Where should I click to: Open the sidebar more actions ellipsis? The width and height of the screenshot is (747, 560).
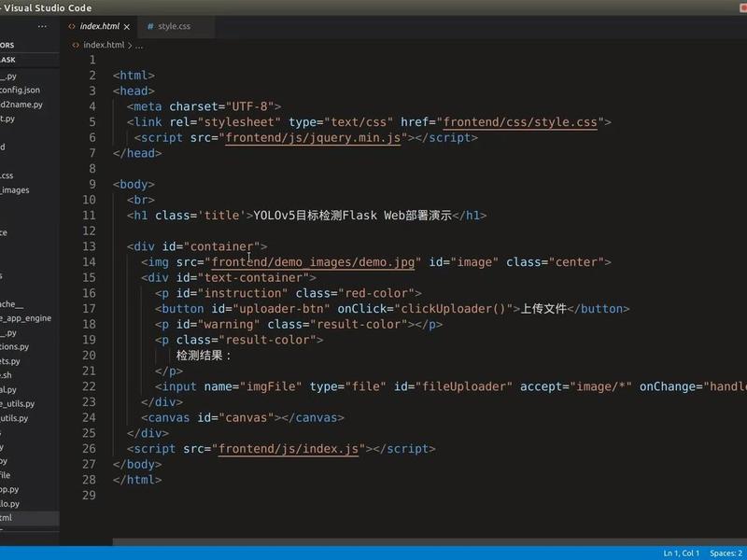pos(42,27)
